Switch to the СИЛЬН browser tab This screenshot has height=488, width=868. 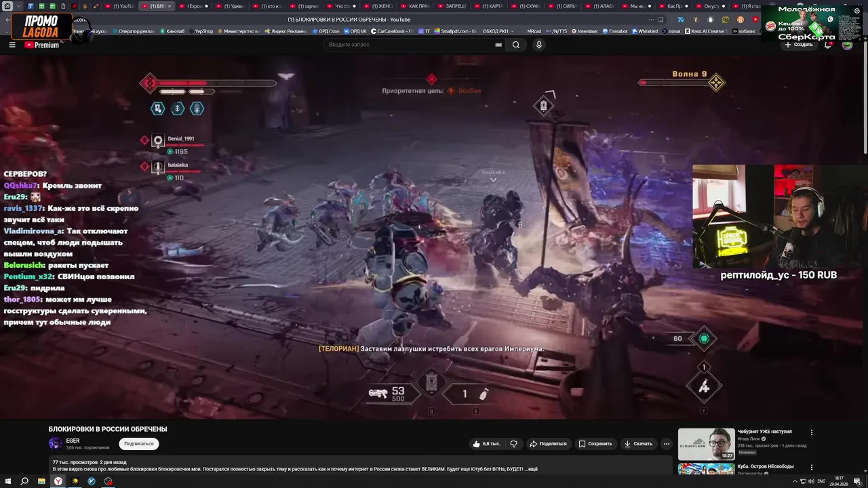561,6
